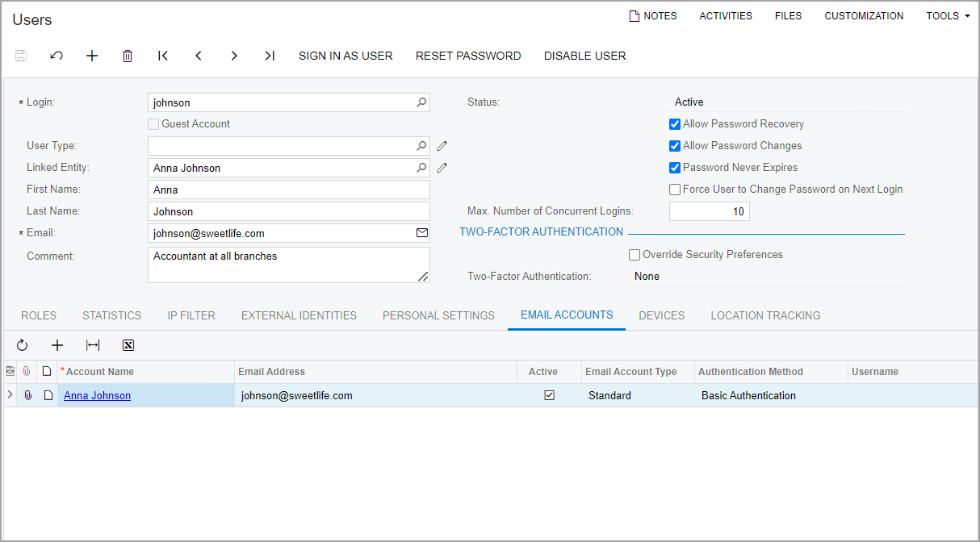980x542 pixels.
Task: Switch to the IP Filter tab
Action: (x=191, y=315)
